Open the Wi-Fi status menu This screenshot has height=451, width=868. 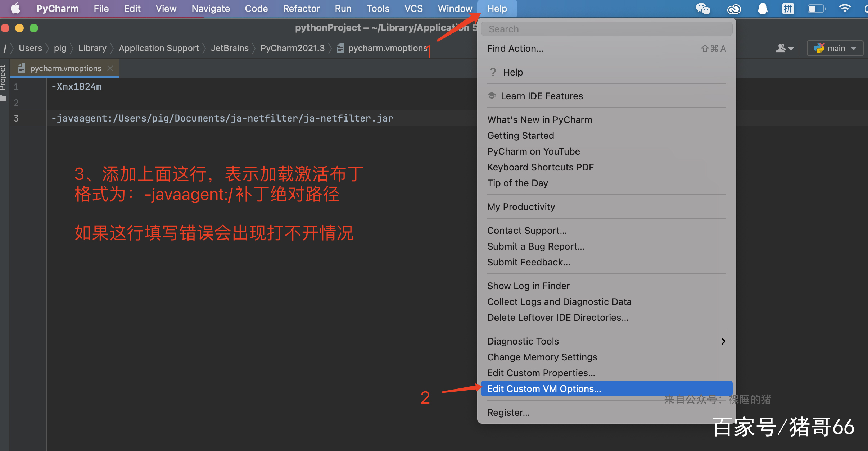(x=845, y=8)
